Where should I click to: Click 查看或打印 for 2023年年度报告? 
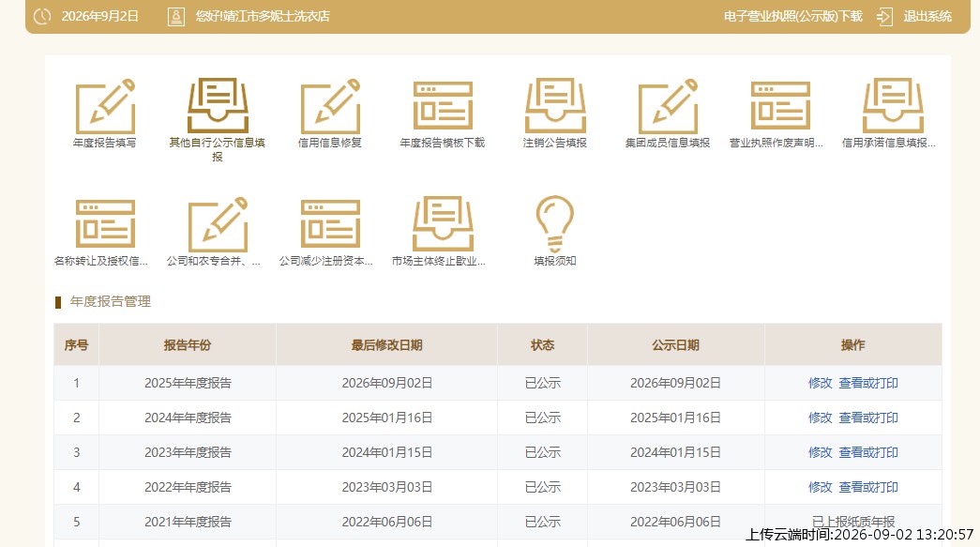pyautogui.click(x=868, y=452)
